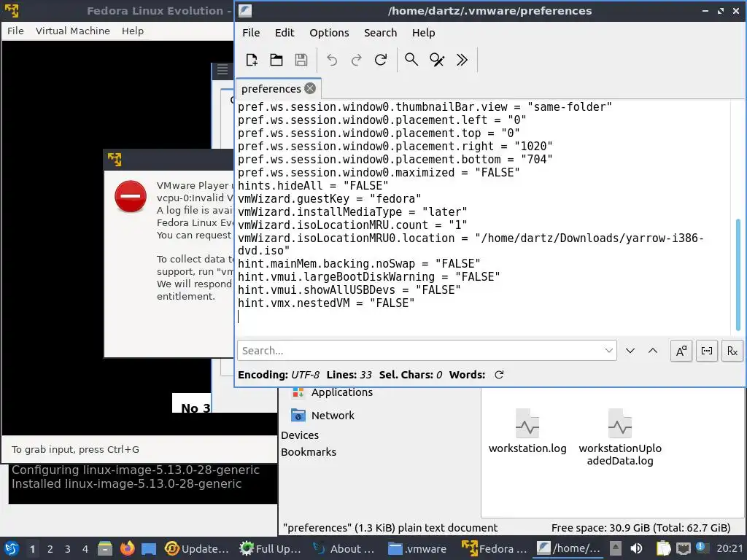Click the 20:21 clock on taskbar
747x560 pixels.
tap(729, 548)
